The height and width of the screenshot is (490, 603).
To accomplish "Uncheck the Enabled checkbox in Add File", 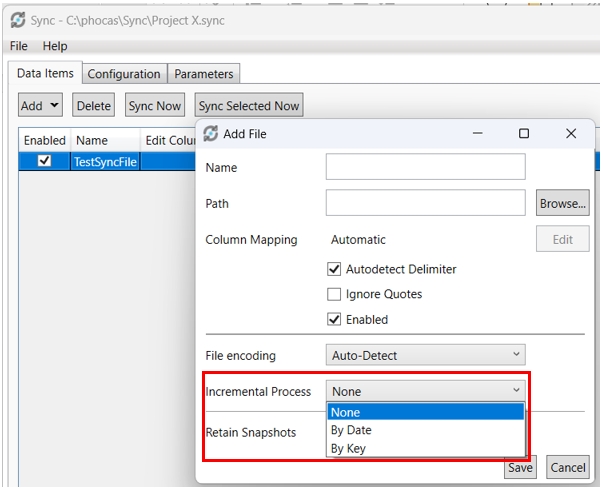I will [335, 319].
